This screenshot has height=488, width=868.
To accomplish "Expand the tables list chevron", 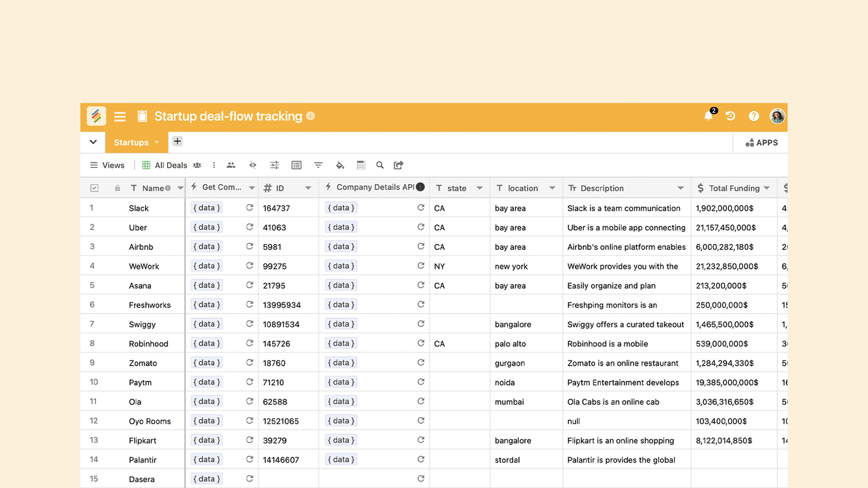I will tap(93, 142).
